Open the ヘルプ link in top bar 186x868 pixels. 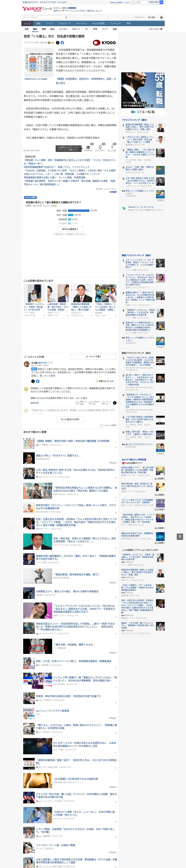tap(127, 2)
